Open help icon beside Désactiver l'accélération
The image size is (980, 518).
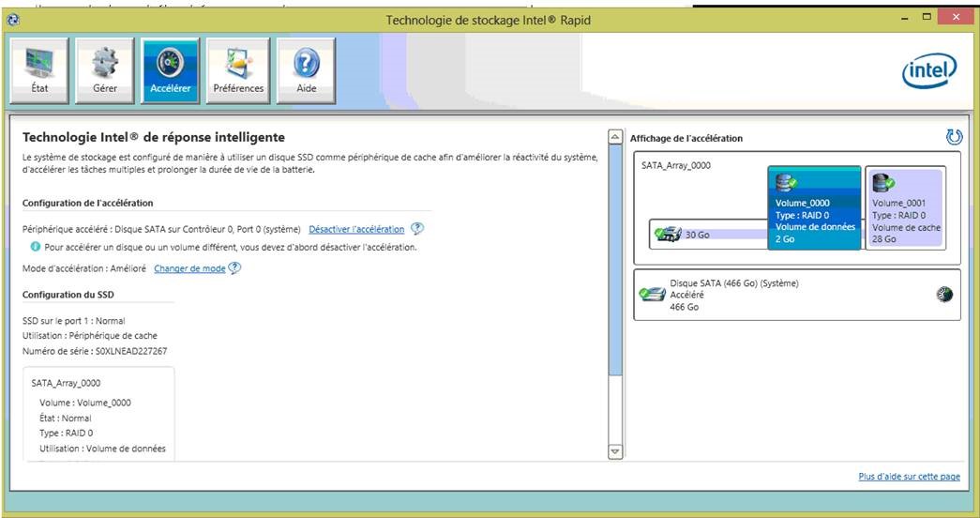[417, 229]
